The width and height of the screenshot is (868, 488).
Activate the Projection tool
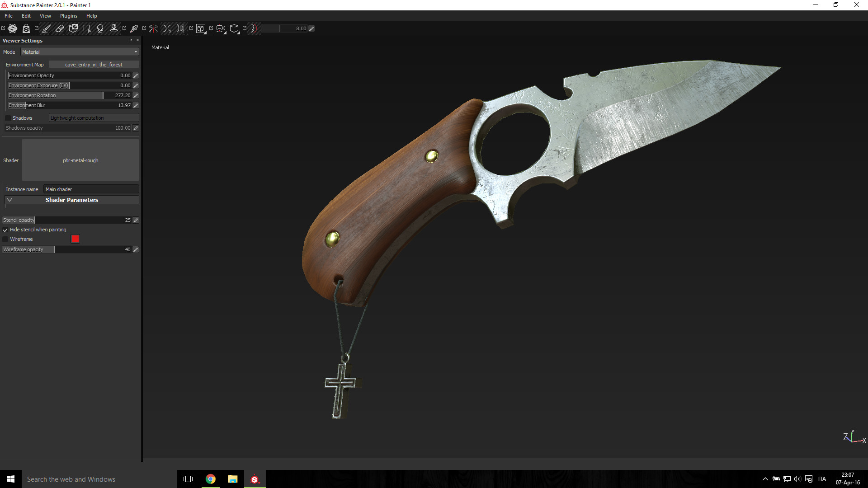[73, 28]
